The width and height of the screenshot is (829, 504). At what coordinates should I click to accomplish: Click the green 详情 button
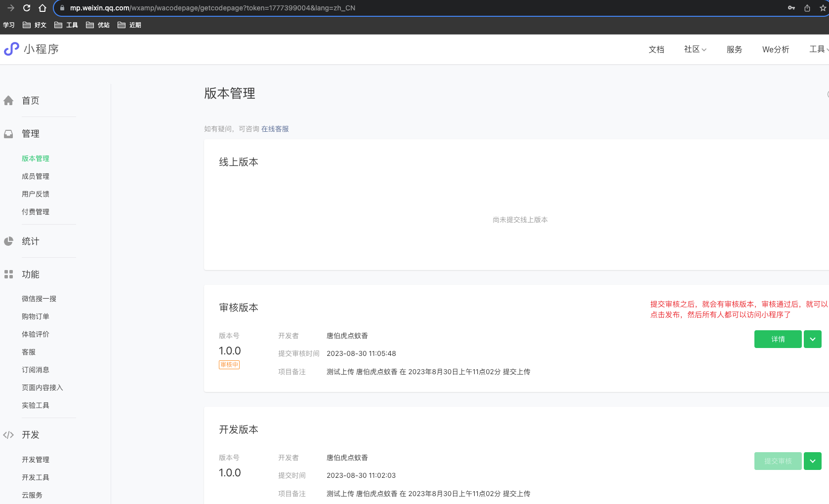tap(778, 339)
